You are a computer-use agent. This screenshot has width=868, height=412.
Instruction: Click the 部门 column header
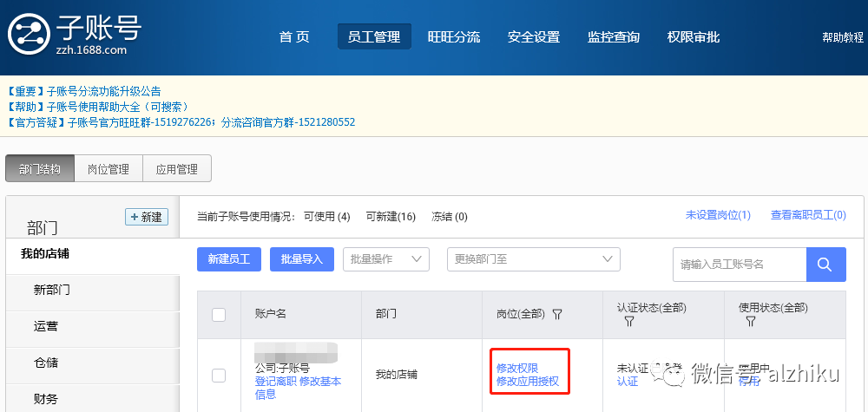click(x=386, y=314)
